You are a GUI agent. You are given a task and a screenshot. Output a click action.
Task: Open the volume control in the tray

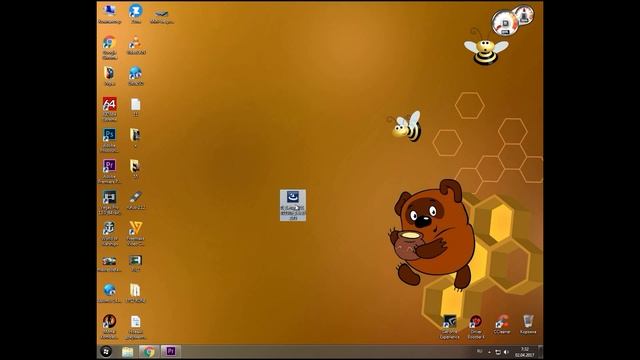pyautogui.click(x=506, y=352)
